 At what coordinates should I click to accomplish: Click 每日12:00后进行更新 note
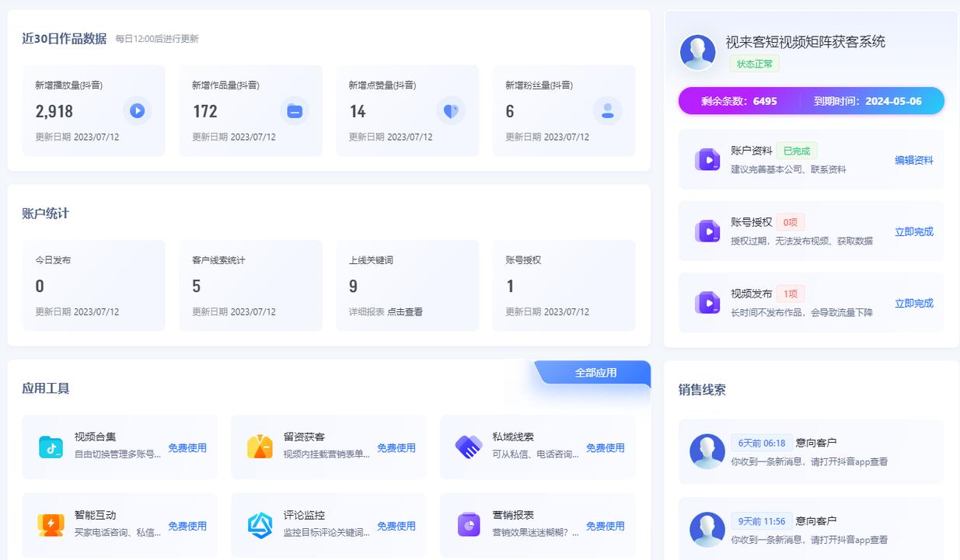pyautogui.click(x=157, y=39)
